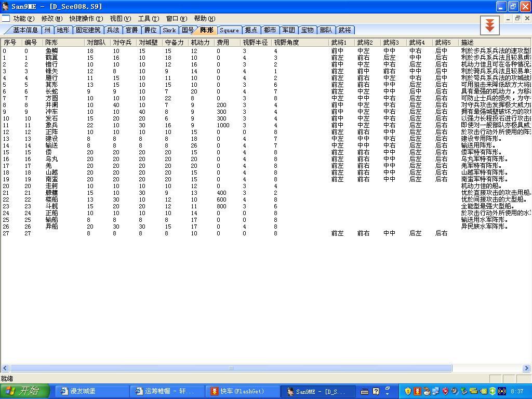The width and height of the screenshot is (532, 399).
Task: Sort by the 机动力 column header
Action: pos(200,43)
